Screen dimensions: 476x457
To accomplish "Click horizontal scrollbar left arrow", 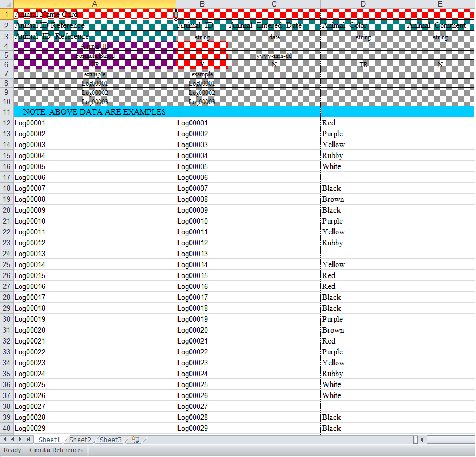I will 422,440.
